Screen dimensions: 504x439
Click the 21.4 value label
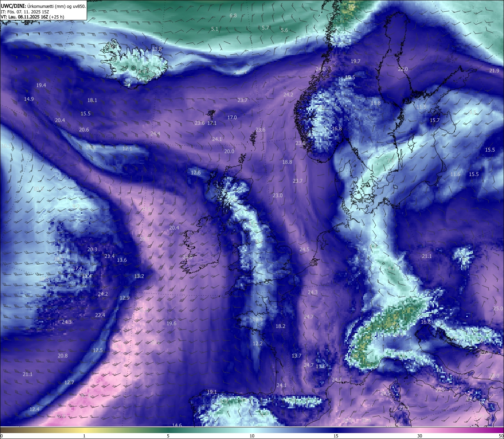(109, 256)
